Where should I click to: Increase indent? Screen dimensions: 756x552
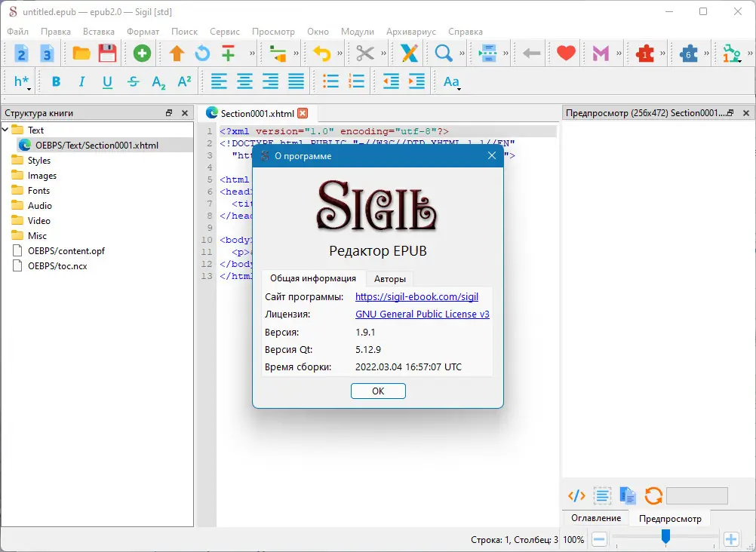pyautogui.click(x=416, y=81)
